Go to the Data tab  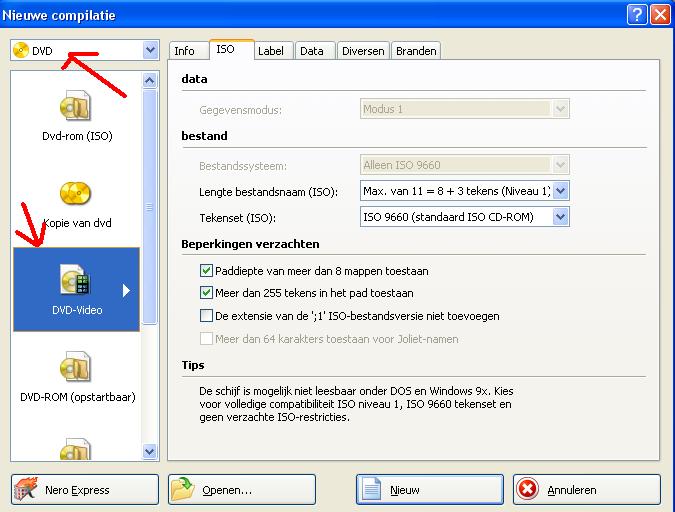[x=315, y=51]
